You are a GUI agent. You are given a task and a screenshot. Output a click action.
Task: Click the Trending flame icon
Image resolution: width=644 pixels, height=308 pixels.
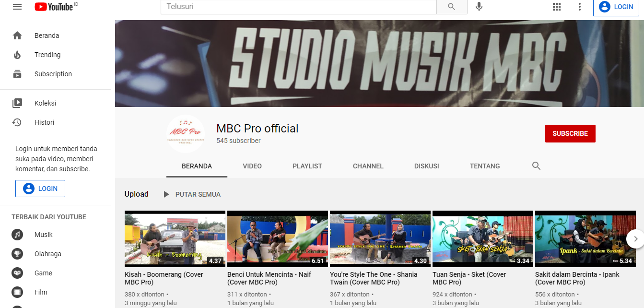click(17, 55)
